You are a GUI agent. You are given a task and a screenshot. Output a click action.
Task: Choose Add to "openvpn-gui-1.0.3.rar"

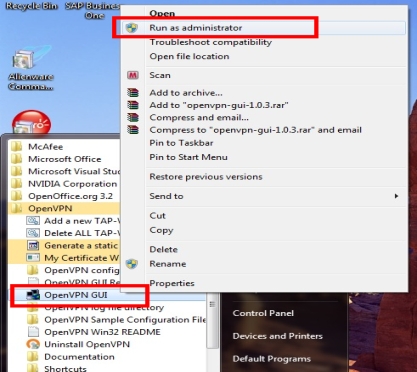coord(219,105)
